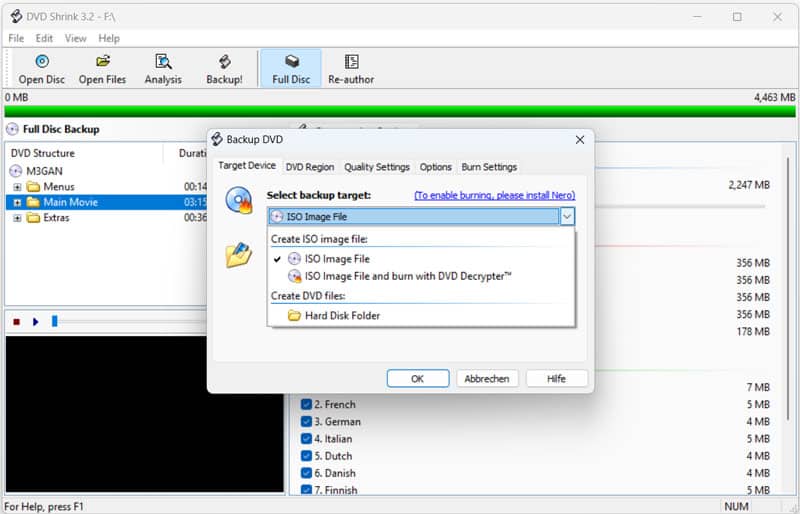
Task: Click the DVD Shrink title bar icon
Action: tap(16, 16)
